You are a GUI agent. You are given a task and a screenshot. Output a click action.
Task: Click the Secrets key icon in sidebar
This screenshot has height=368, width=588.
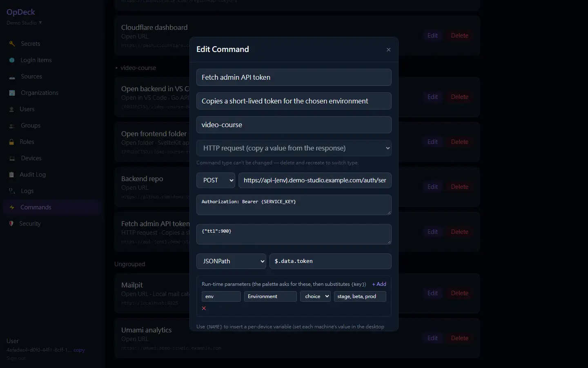[x=12, y=44]
